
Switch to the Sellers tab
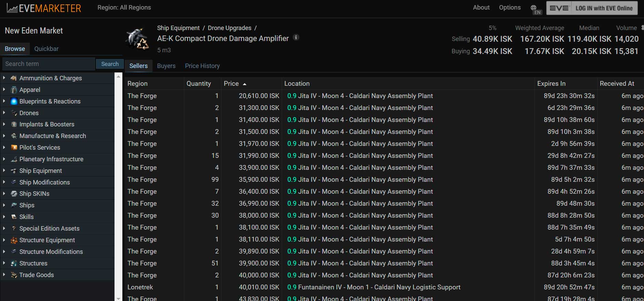[138, 66]
